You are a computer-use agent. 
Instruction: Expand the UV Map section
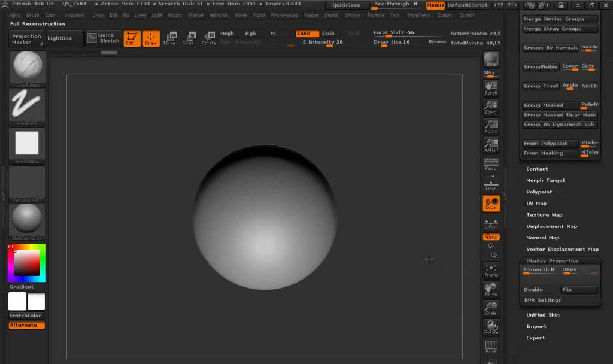point(536,204)
